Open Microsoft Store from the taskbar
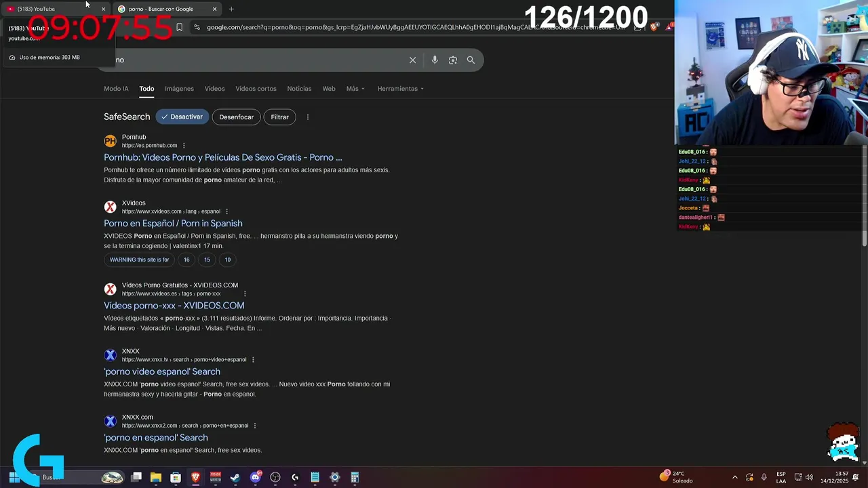The width and height of the screenshot is (868, 488). click(x=176, y=477)
